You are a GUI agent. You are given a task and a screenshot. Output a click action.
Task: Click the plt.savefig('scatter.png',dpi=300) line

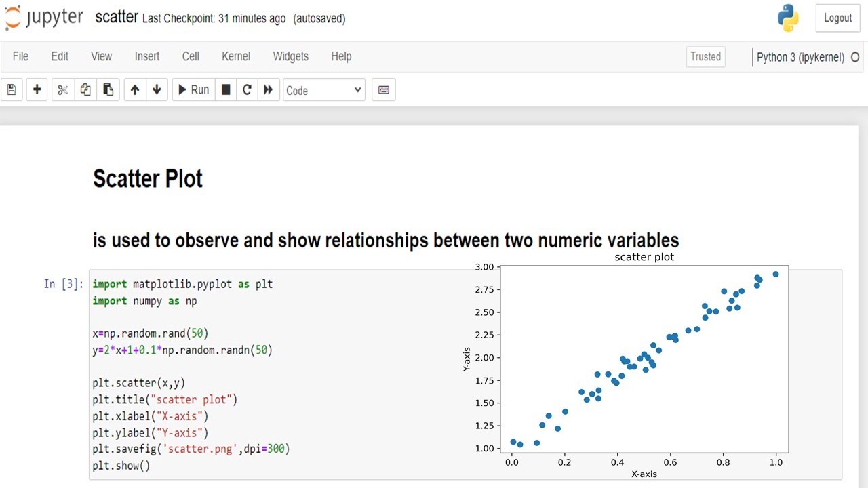(191, 449)
